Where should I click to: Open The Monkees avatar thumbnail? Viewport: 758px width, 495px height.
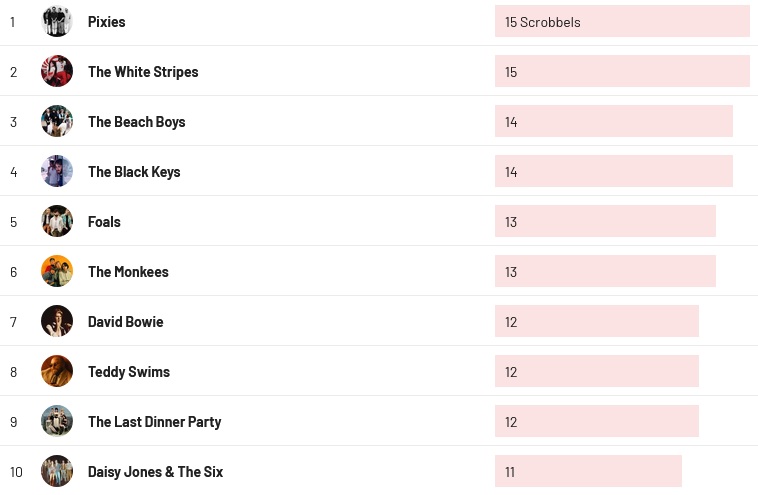pos(57,271)
